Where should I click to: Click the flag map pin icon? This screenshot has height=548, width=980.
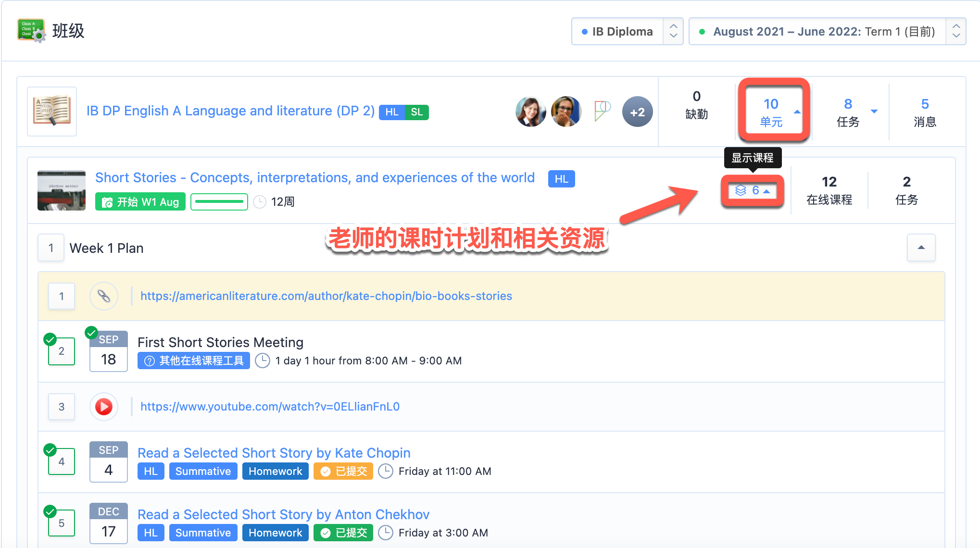point(602,111)
